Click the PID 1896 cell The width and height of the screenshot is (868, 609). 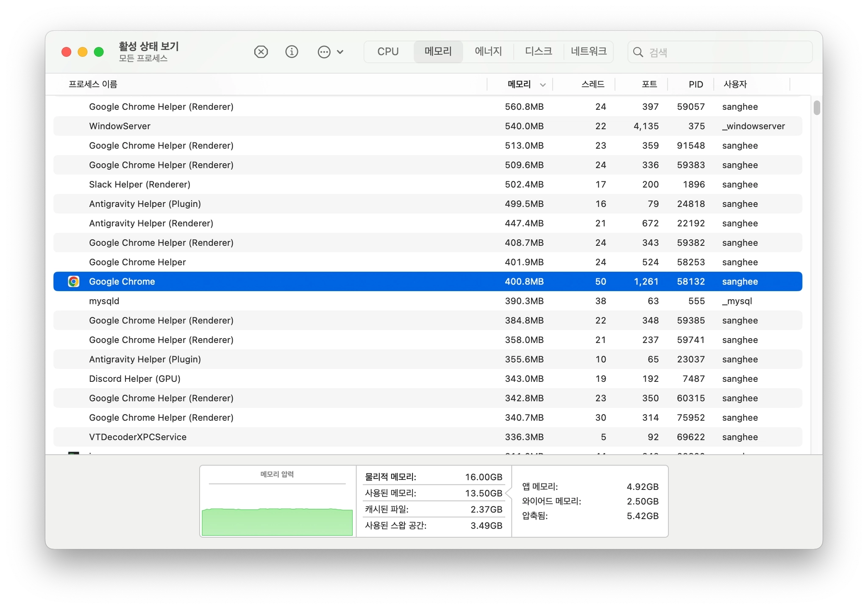694,184
